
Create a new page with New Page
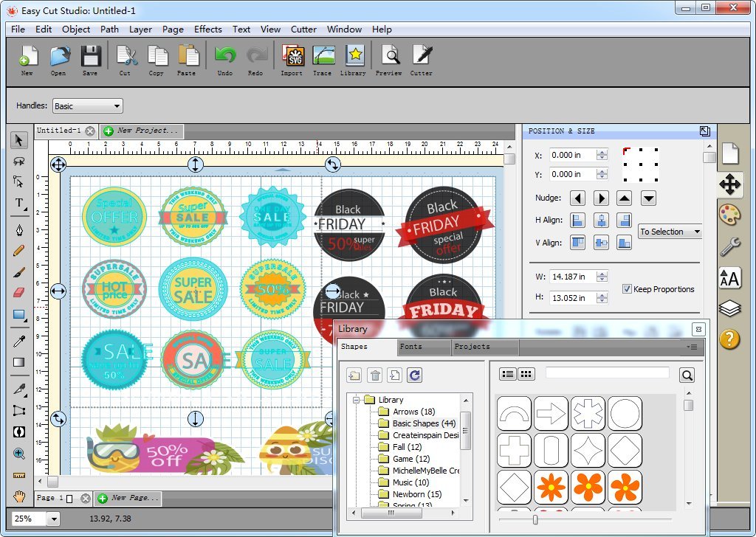click(x=127, y=498)
